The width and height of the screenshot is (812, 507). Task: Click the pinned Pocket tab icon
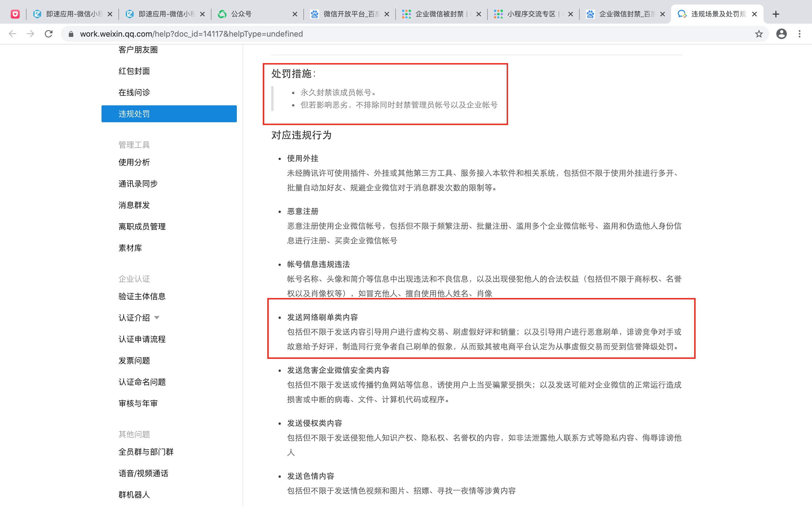coord(15,14)
